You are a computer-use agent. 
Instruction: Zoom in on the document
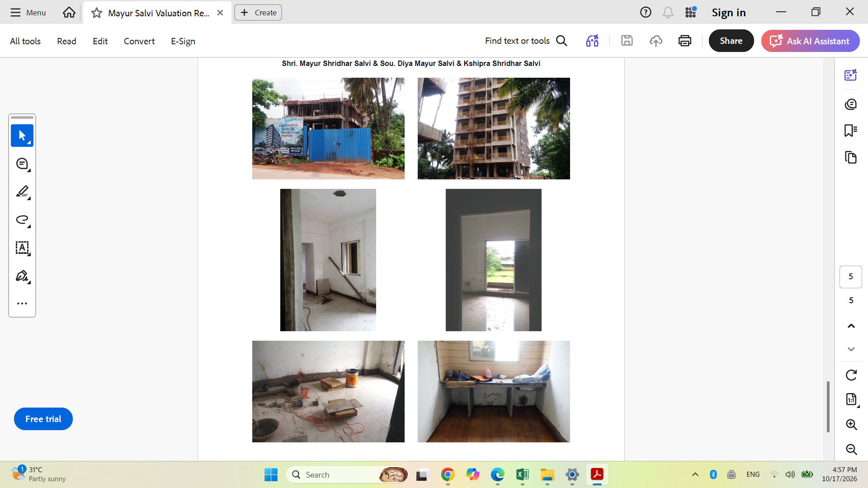tap(851, 424)
